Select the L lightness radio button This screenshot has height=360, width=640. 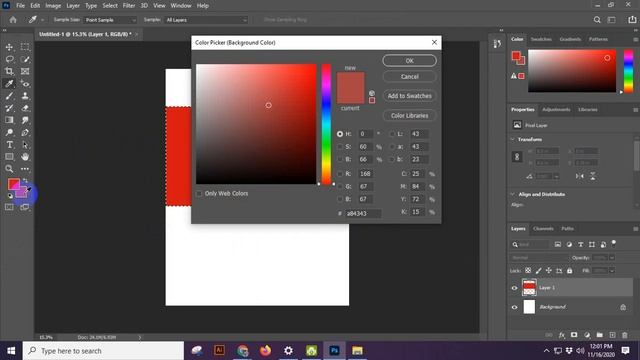pos(392,134)
